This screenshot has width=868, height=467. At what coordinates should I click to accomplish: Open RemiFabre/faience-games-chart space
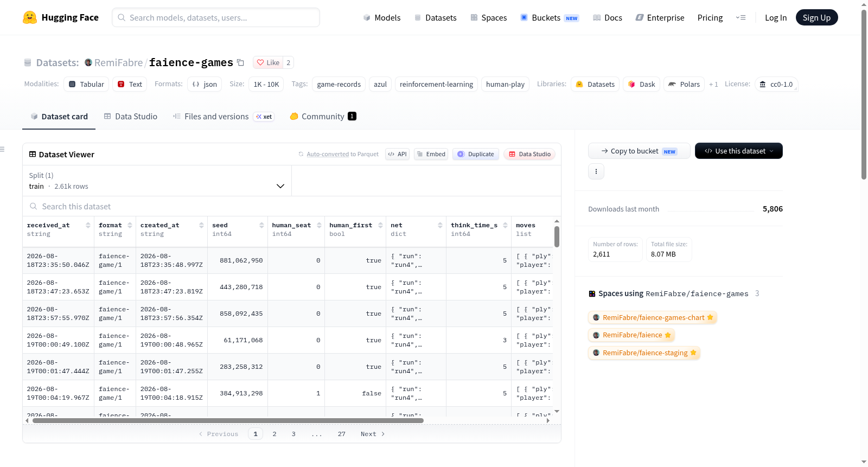[653, 317]
